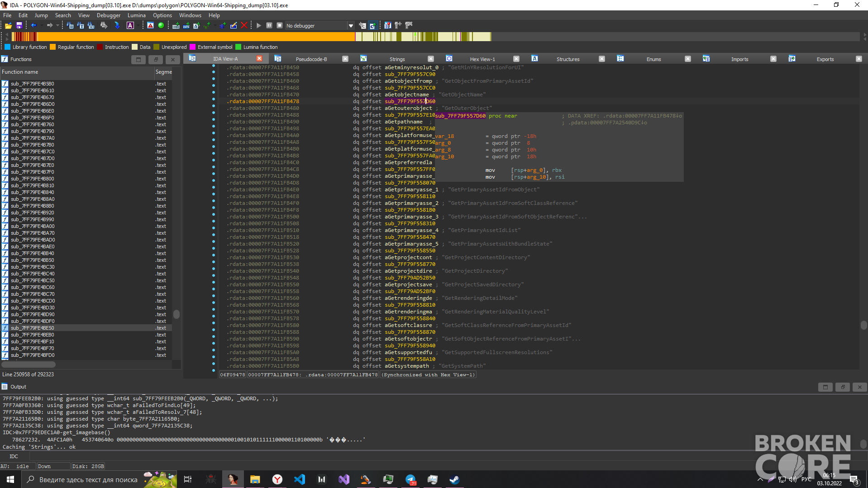Click the edit pencil toolbar icon
This screenshot has width=868, height=488.
[x=234, y=26]
